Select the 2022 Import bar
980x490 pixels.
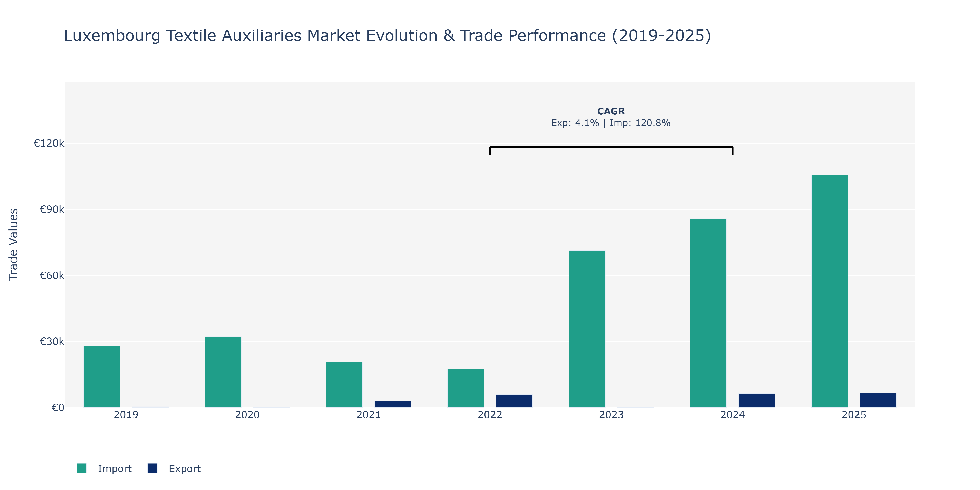point(466,388)
